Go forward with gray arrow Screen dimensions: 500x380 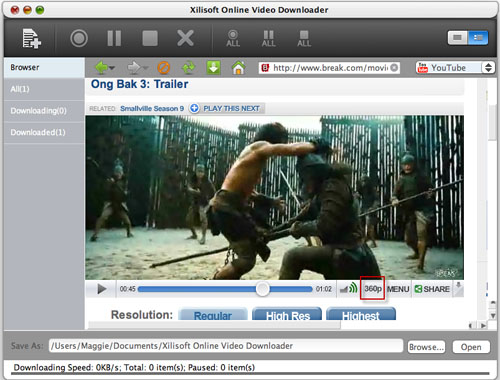point(134,68)
